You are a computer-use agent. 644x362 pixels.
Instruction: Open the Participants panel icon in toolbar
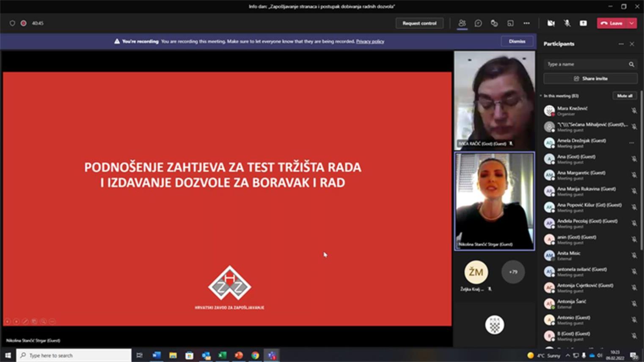[462, 23]
